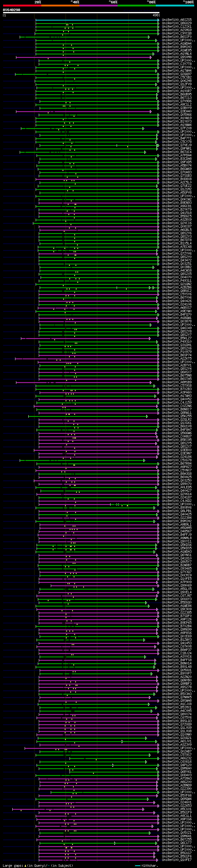The height and width of the screenshot is (868, 197).
Task: Open the UniRef100_B6SIF0 hit label
Action: (177, 37)
